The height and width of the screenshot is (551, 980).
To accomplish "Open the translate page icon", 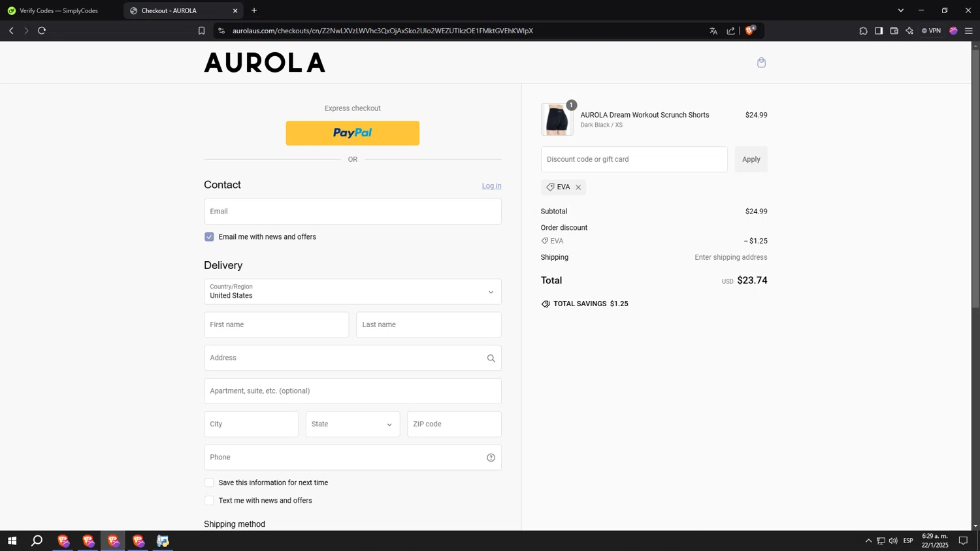I will (x=713, y=31).
